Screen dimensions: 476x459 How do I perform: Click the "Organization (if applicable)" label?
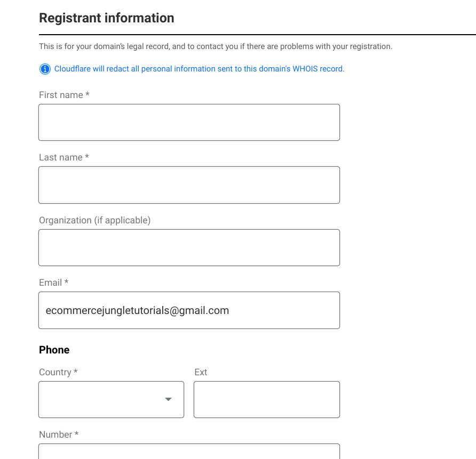click(x=94, y=220)
